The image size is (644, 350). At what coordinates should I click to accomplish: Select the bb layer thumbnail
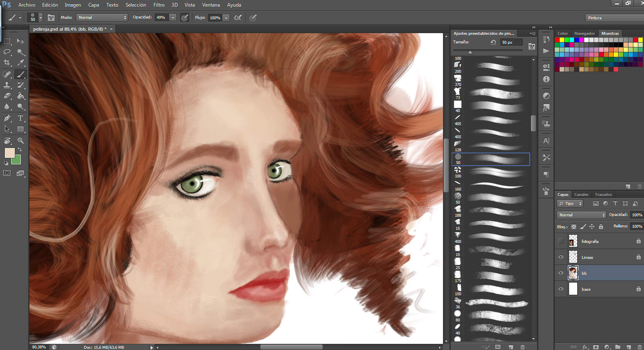(573, 273)
